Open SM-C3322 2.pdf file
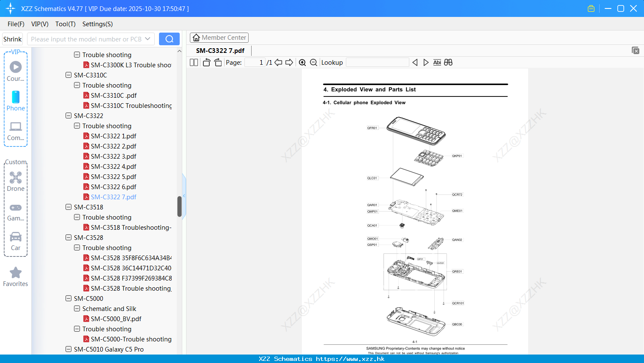644x363 pixels. click(113, 146)
